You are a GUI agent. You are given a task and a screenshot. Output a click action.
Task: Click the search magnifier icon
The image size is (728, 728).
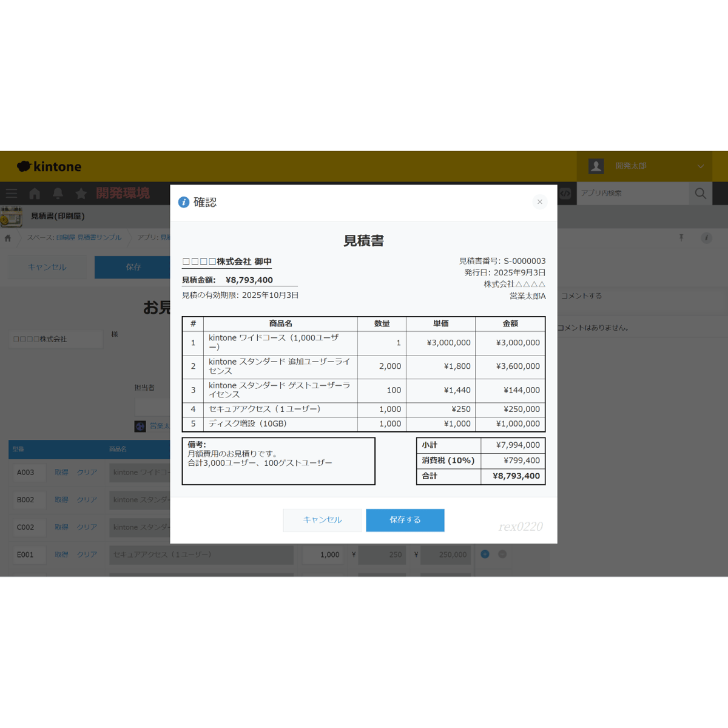tap(701, 193)
